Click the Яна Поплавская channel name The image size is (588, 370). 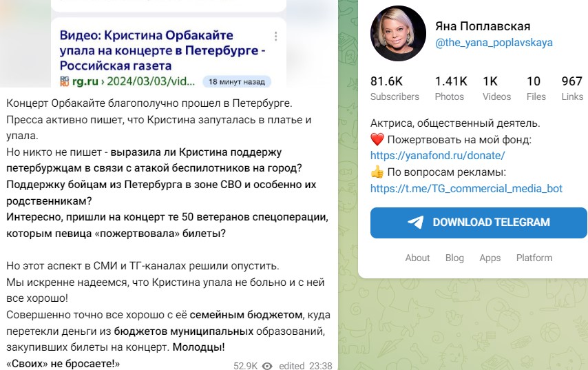483,26
